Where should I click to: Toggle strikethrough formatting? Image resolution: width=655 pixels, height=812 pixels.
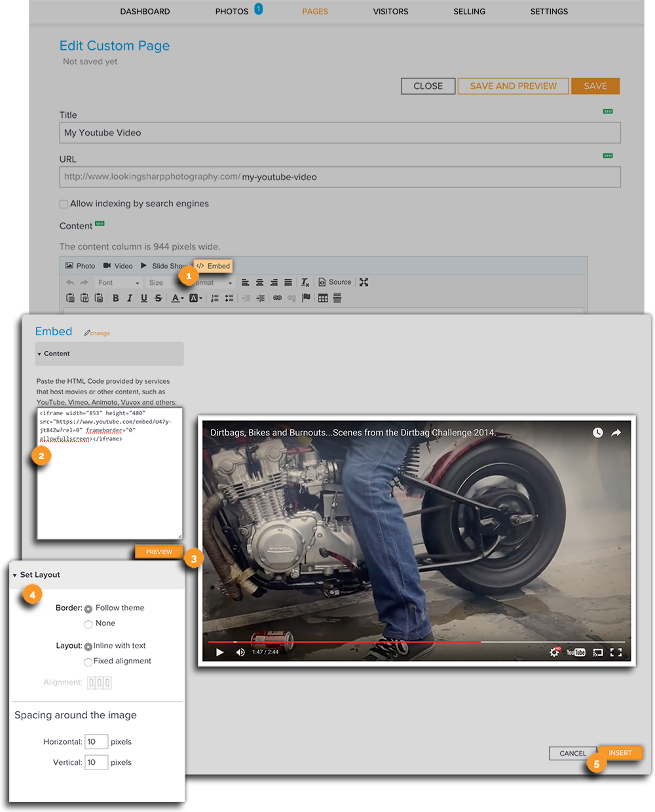tap(159, 298)
